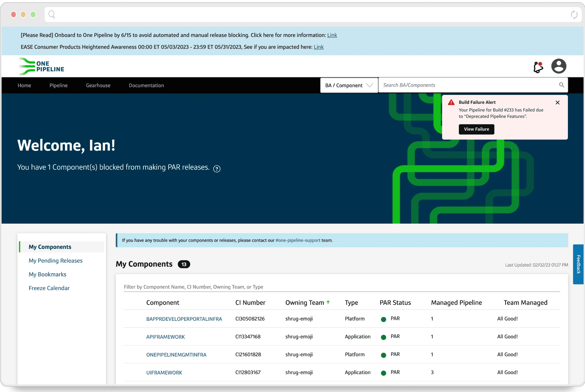Open the user profile avatar
This screenshot has width=585, height=392.
click(559, 66)
